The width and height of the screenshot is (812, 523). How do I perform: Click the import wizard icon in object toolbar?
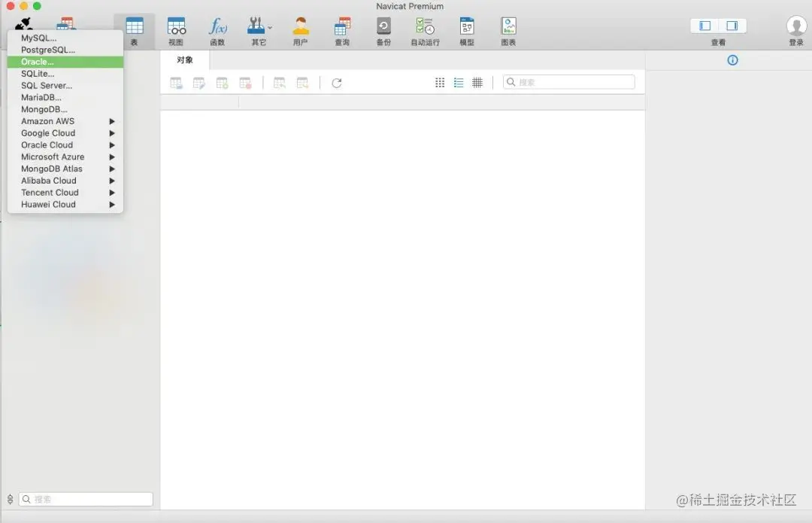[x=279, y=83]
